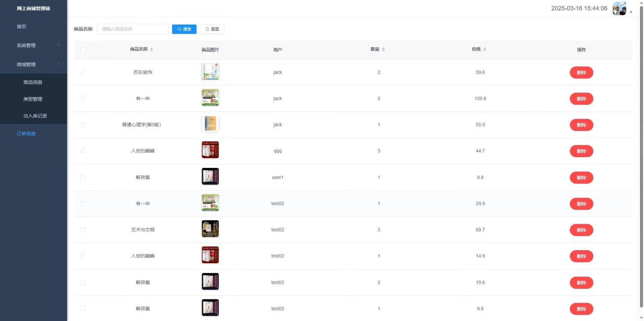Viewport: 644px width, 321px height.
Task: Open 出入库记录 from the sidebar
Action: pos(35,116)
